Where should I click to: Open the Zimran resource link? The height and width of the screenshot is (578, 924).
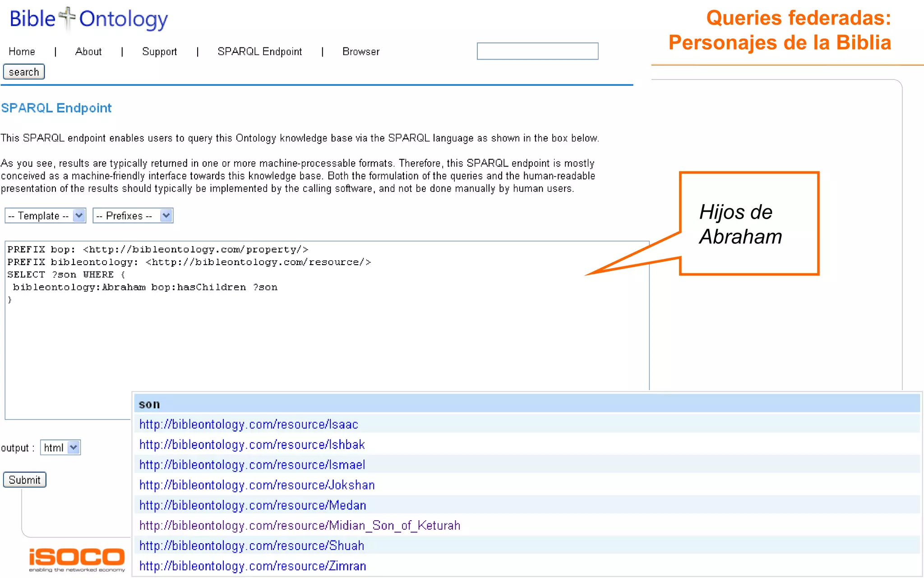pos(252,566)
